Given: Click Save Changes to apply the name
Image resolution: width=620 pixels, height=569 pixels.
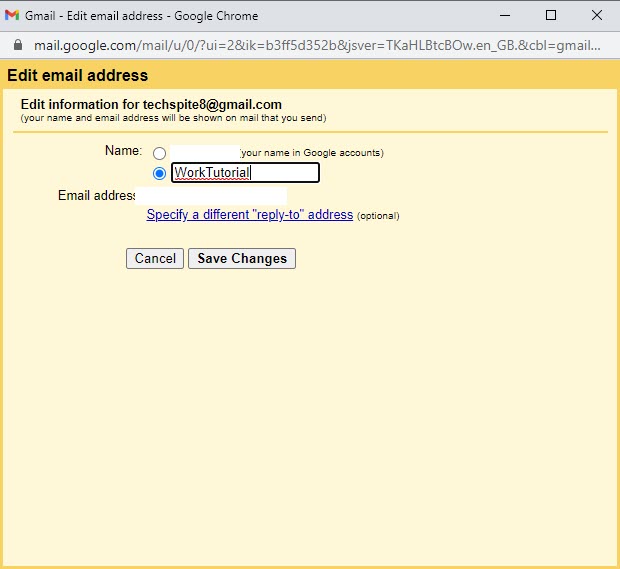Looking at the screenshot, I should 242,258.
